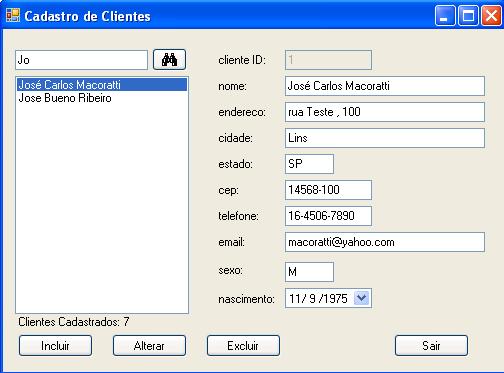Click the "email:" label
This screenshot has height=373, width=504.
point(232,242)
